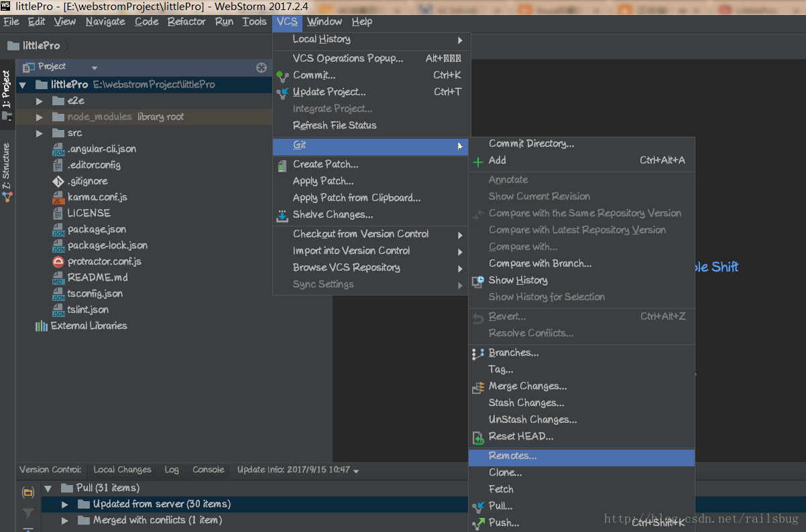Switch to the Log tab
Screen dimensions: 806x532
[172, 470]
